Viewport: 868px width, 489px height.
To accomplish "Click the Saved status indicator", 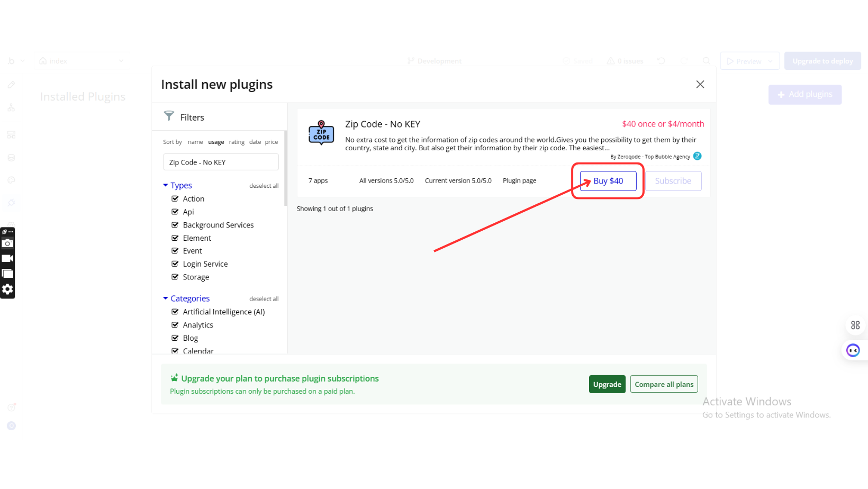I will click(577, 61).
